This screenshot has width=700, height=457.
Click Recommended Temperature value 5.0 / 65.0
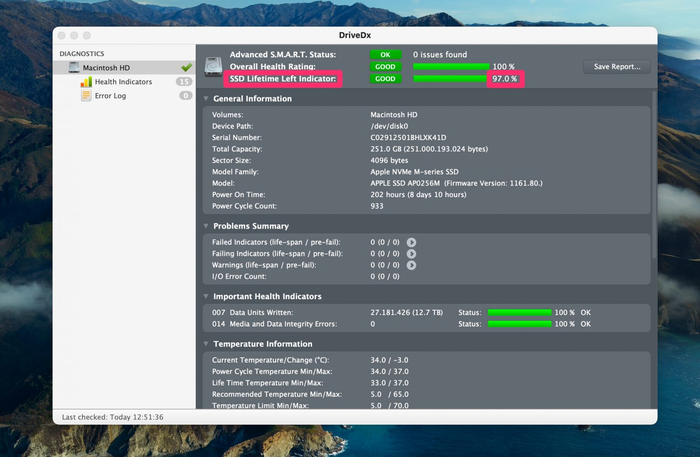389,394
